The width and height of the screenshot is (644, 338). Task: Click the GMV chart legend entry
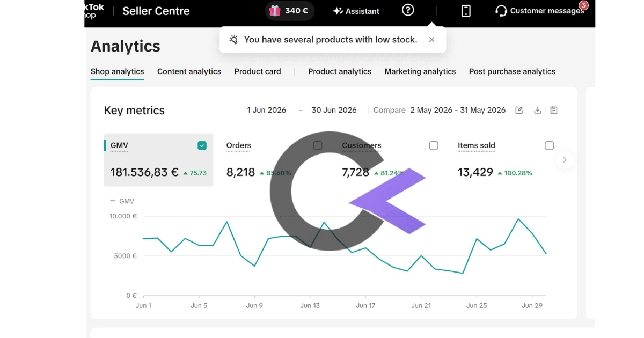[122, 201]
